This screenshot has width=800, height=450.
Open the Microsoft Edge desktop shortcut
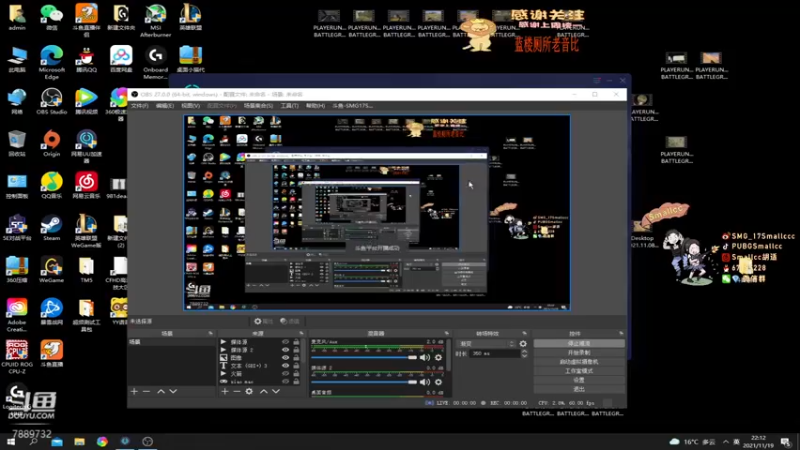(52, 62)
